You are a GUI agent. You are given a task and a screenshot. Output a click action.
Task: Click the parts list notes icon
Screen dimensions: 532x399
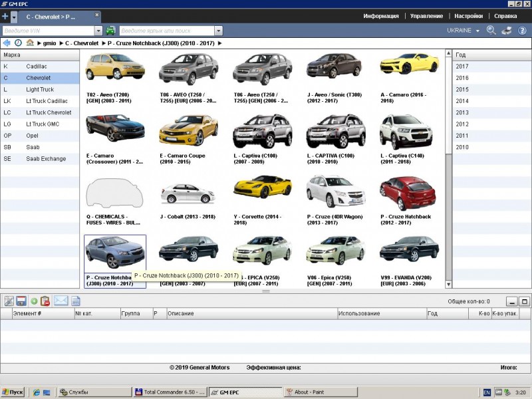9,301
